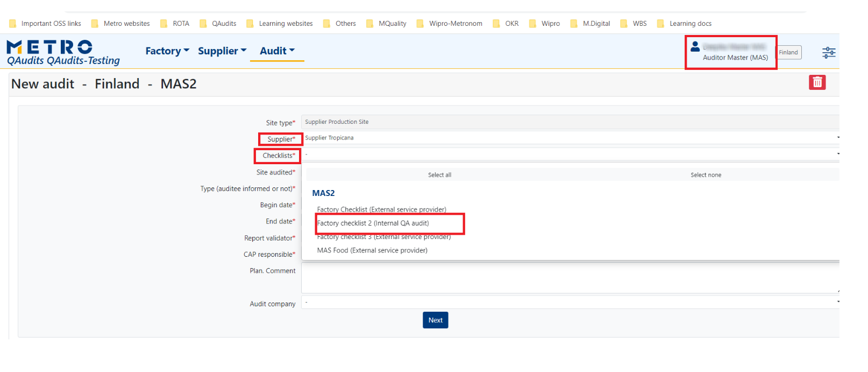
Task: Click the Finland country badge
Action: click(x=788, y=52)
